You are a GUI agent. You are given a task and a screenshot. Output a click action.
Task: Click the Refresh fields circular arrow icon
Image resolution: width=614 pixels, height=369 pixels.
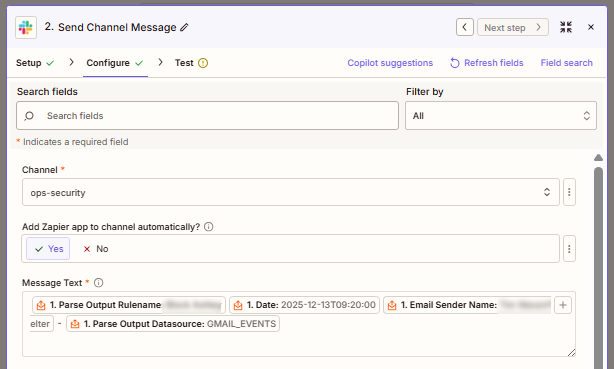[455, 63]
